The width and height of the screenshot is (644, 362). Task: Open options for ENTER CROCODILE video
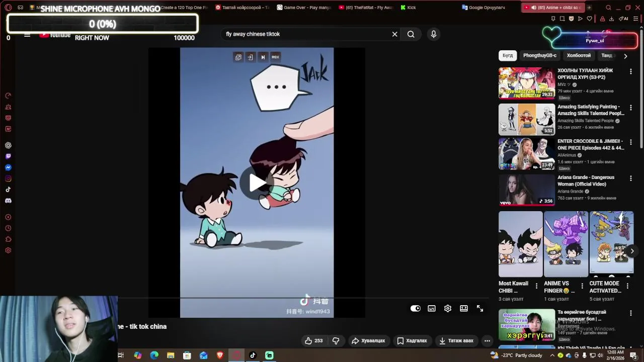631,142
